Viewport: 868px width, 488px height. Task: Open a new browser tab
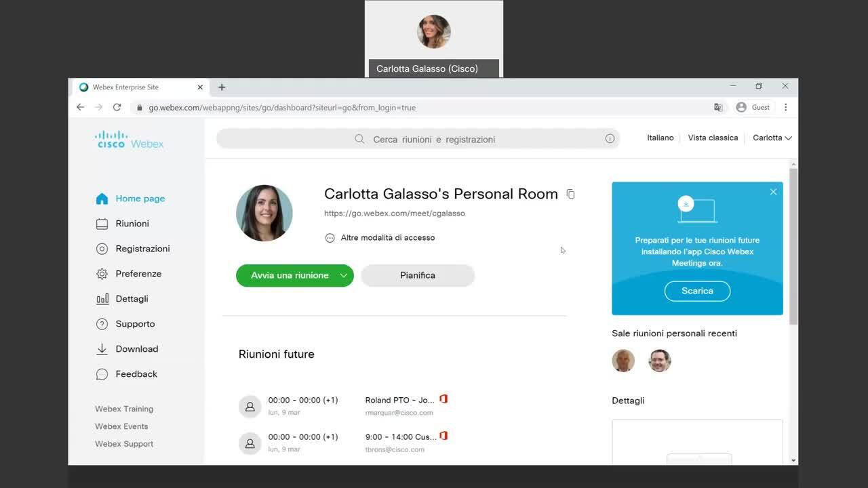coord(222,87)
